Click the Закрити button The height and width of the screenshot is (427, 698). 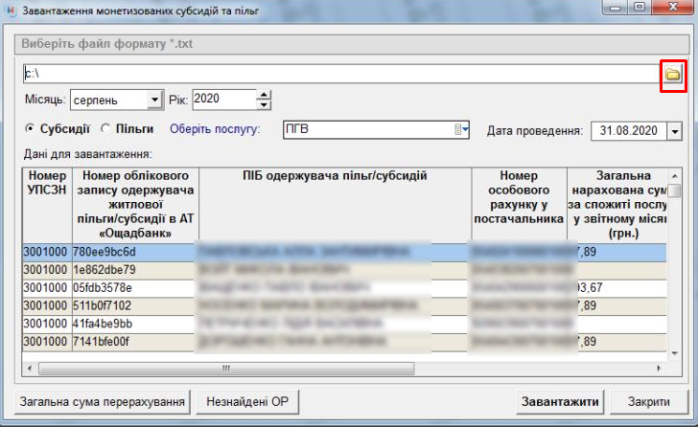coord(649,402)
